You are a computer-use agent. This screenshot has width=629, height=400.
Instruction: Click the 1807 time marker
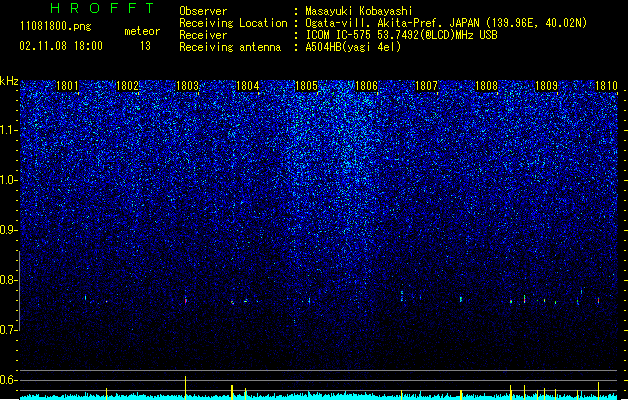coord(426,86)
